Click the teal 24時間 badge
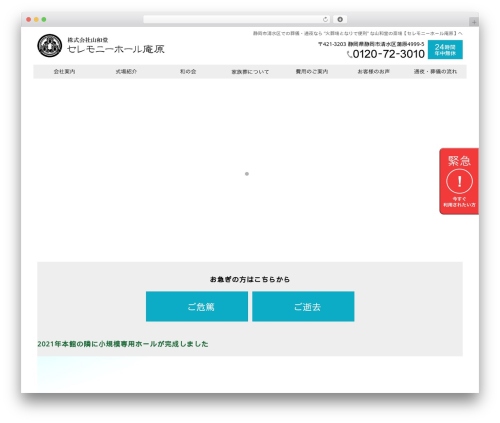The width and height of the screenshot is (500, 423). tap(445, 50)
